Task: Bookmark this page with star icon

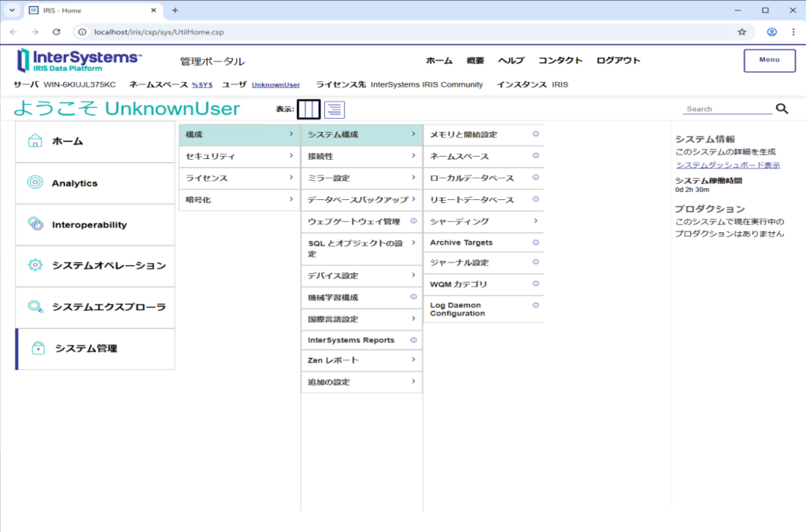Action: (x=741, y=31)
